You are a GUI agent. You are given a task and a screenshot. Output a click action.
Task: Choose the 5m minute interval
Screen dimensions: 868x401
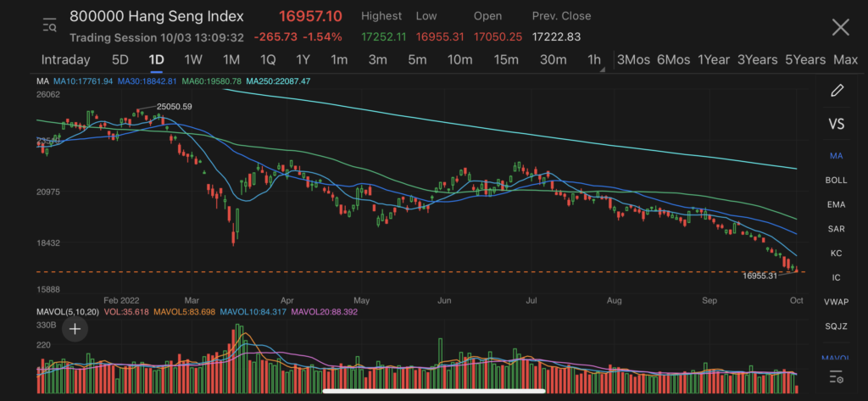point(417,60)
